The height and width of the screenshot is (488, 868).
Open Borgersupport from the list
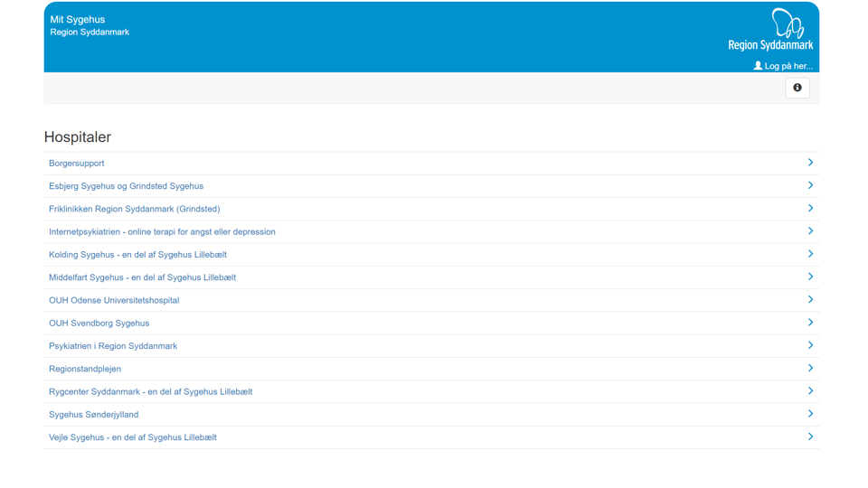77,164
